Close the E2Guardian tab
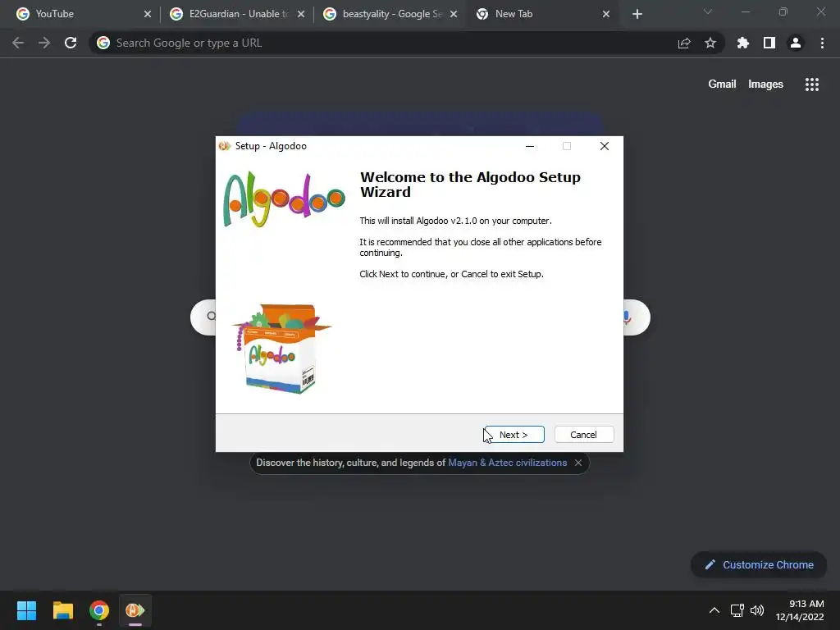The width and height of the screenshot is (840, 630). 301,14
